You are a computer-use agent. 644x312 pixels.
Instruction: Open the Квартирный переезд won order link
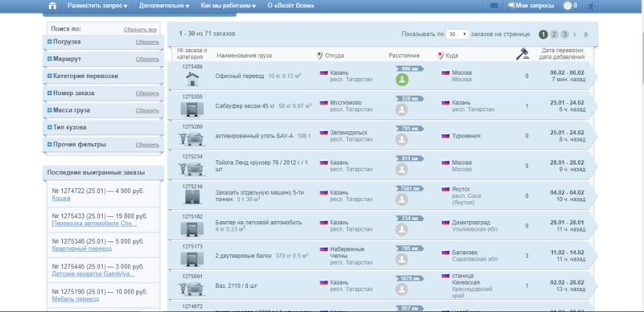82,248
